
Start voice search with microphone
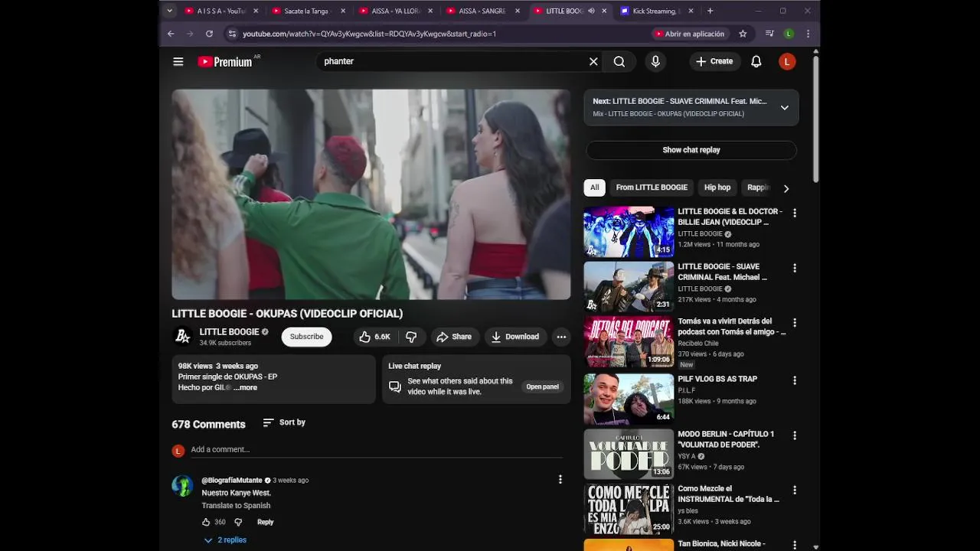655,62
